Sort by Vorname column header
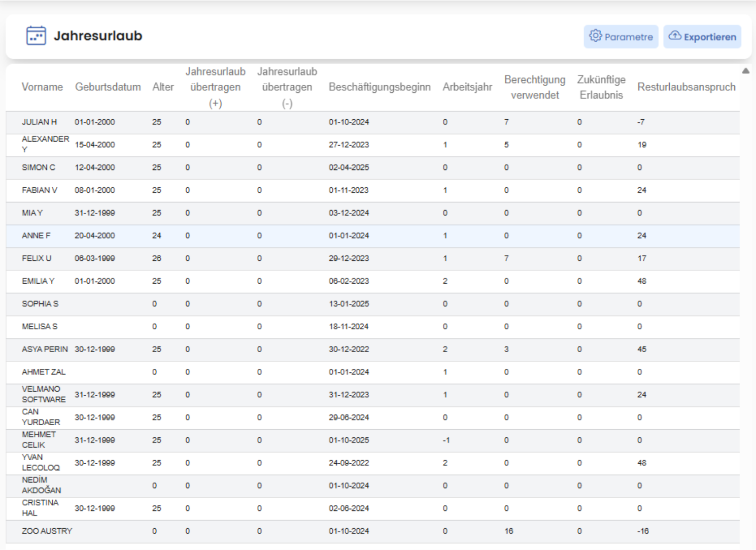756x550 pixels. click(42, 87)
